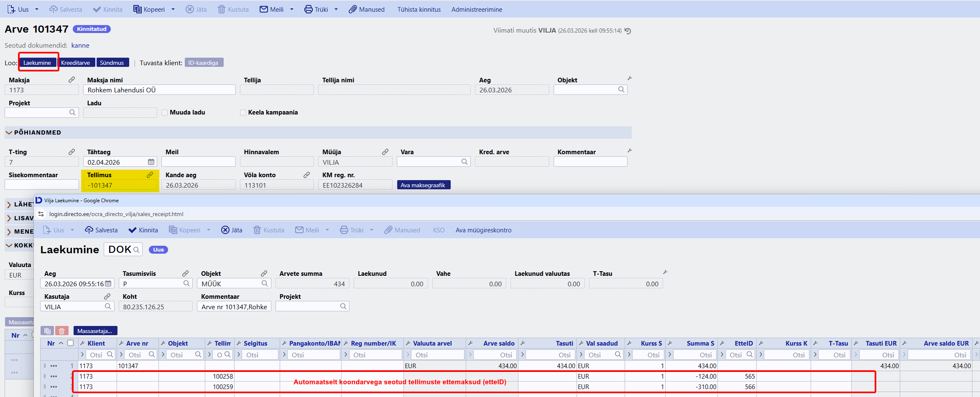
Task: Enable the Muuda ladu checkbox
Action: [x=165, y=112]
